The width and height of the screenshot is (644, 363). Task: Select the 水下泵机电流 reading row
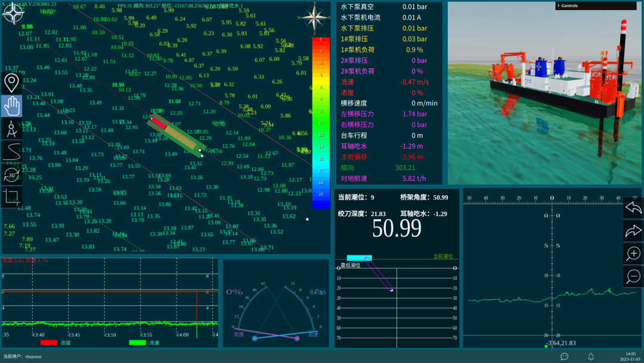(389, 18)
